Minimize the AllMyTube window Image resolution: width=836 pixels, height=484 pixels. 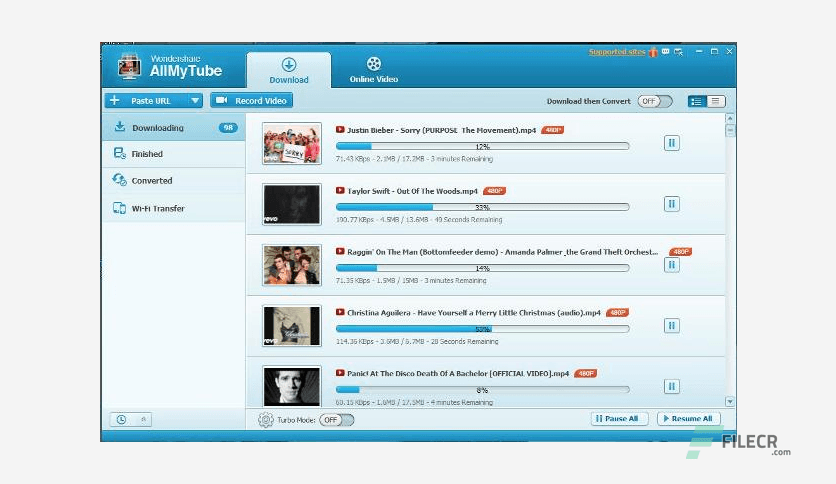point(698,52)
